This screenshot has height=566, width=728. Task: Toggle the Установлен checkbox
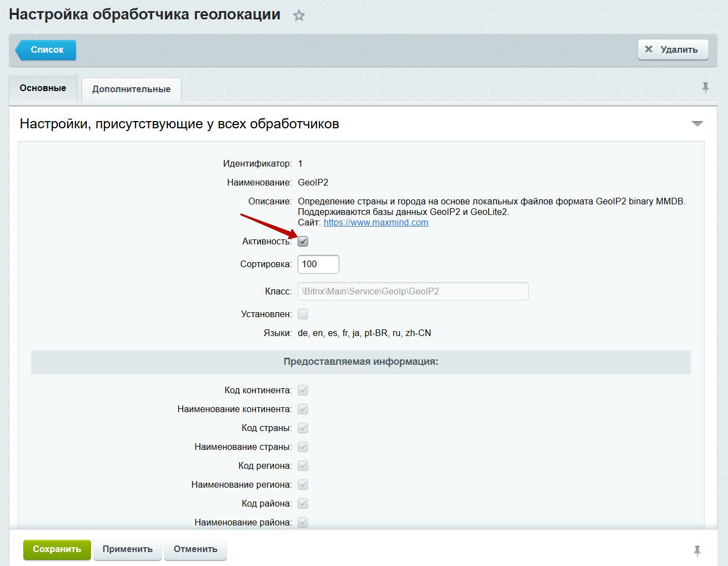303,314
